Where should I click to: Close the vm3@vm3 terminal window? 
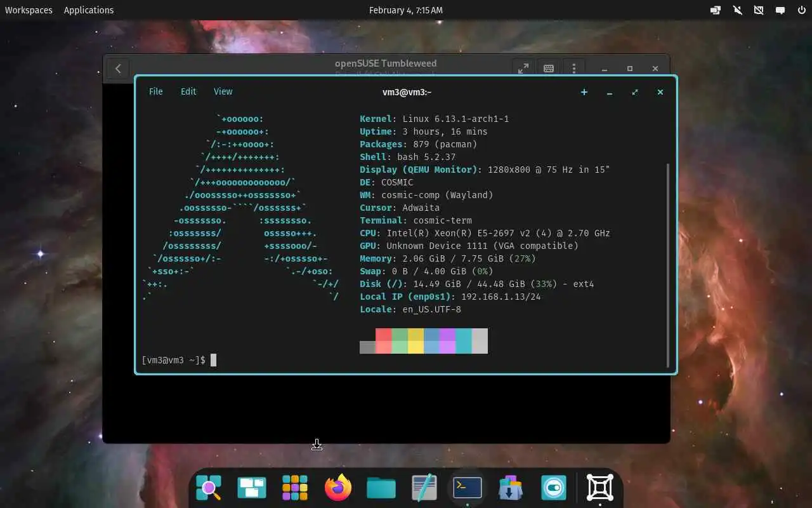point(660,92)
